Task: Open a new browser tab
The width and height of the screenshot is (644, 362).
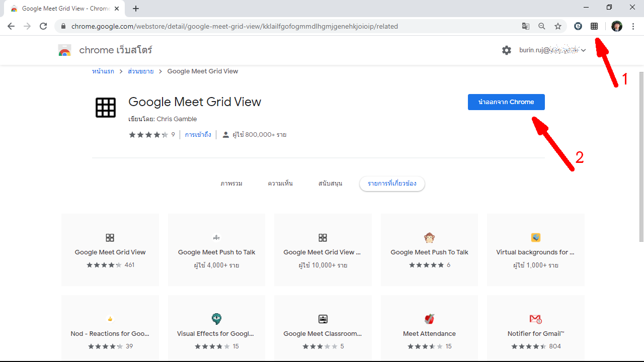Action: 136,9
